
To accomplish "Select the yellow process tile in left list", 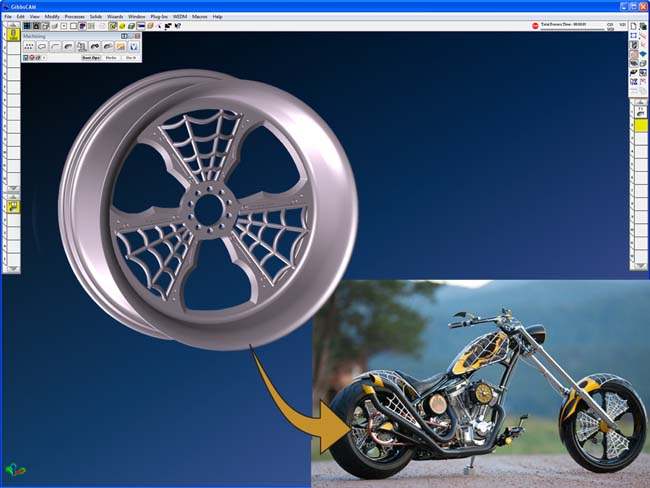I will [14, 206].
